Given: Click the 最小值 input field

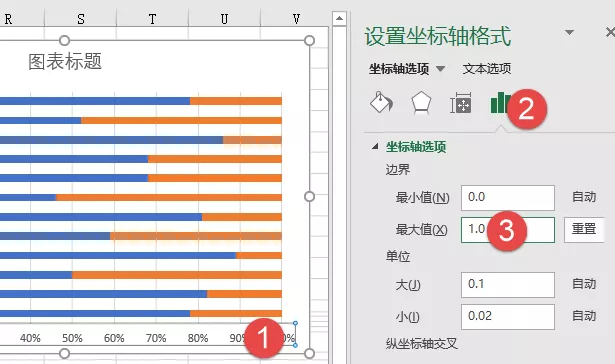Looking at the screenshot, I should tap(508, 198).
